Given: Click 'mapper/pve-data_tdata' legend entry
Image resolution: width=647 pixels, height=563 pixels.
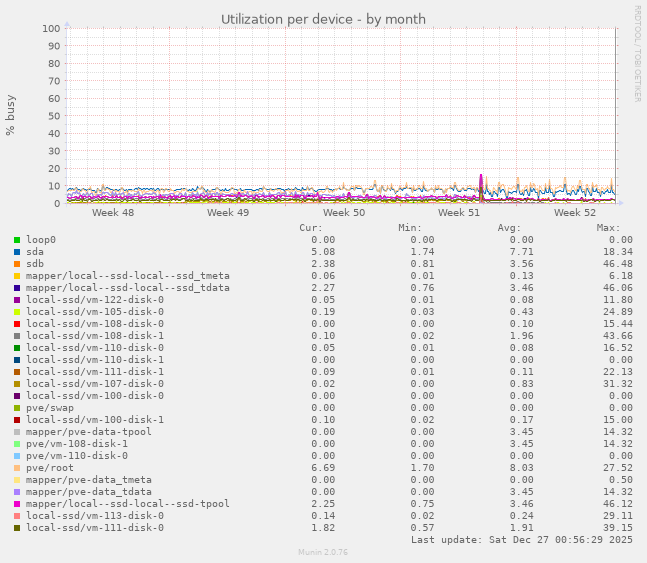Looking at the screenshot, I should point(89,492).
